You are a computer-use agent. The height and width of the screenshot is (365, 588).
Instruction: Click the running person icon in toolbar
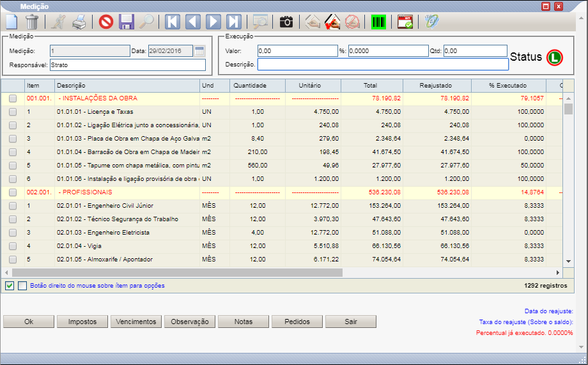[x=58, y=22]
